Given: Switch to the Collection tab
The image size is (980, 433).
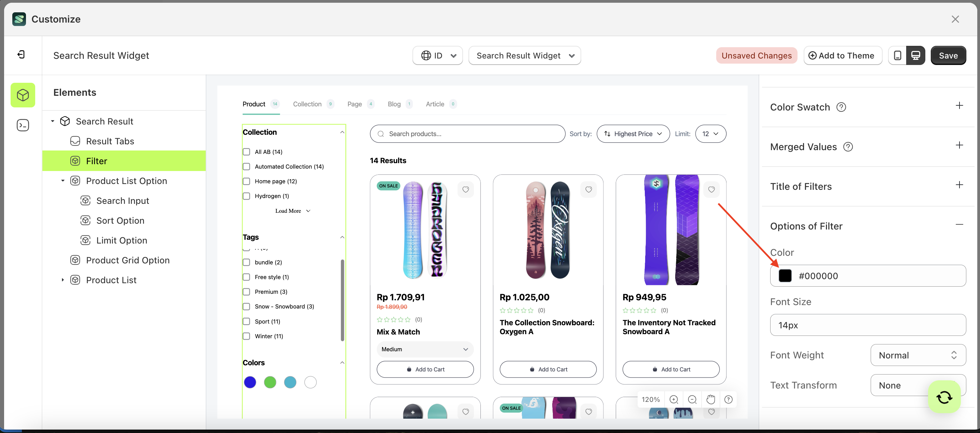Looking at the screenshot, I should pyautogui.click(x=307, y=104).
